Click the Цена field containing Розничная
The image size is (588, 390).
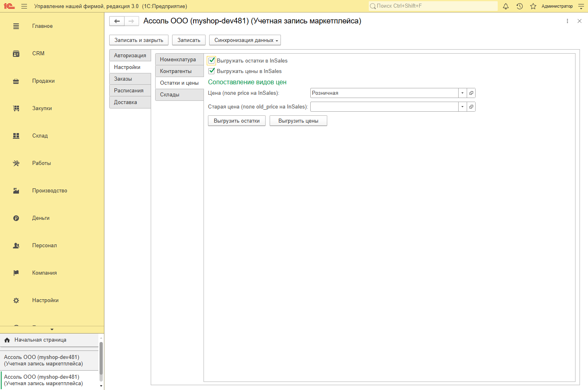(384, 93)
